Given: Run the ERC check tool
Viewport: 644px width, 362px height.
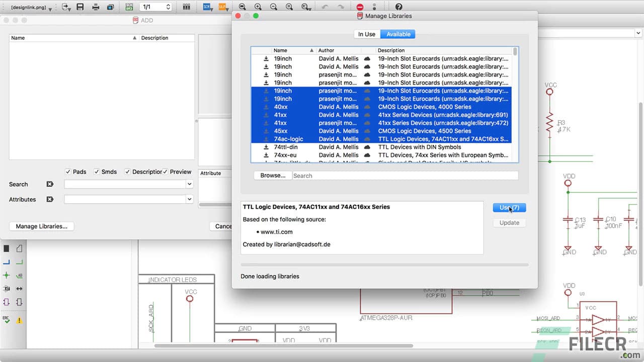Looking at the screenshot, I should (x=7, y=319).
